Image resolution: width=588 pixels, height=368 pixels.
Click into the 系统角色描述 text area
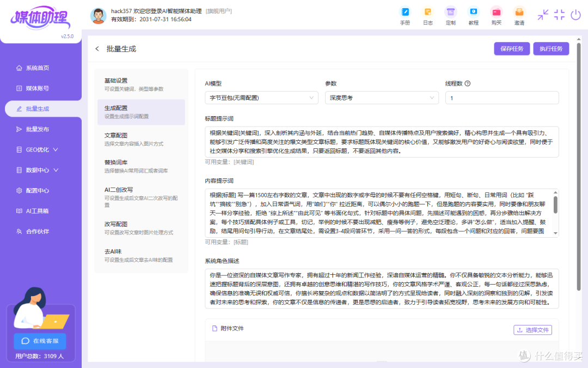(382, 289)
